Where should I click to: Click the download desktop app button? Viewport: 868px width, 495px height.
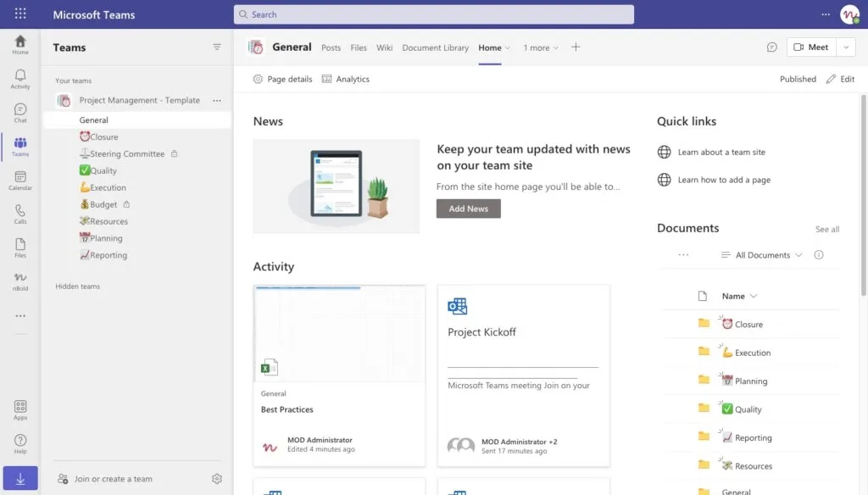pyautogui.click(x=20, y=478)
